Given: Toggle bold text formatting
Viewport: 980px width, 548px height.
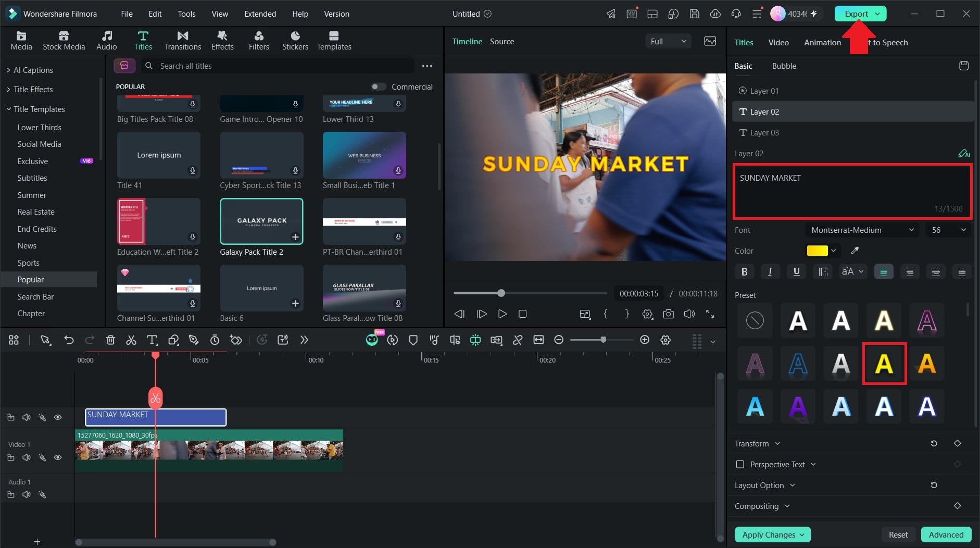Looking at the screenshot, I should coord(744,271).
